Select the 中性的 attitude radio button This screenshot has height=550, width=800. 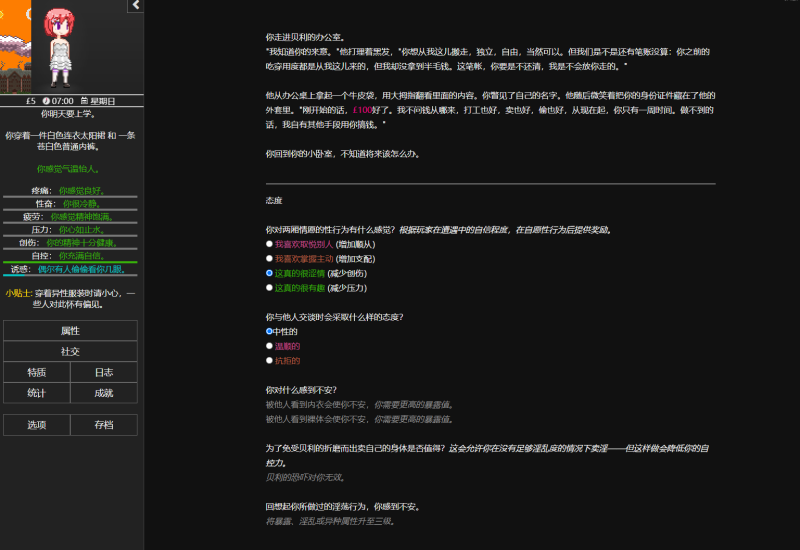point(269,331)
